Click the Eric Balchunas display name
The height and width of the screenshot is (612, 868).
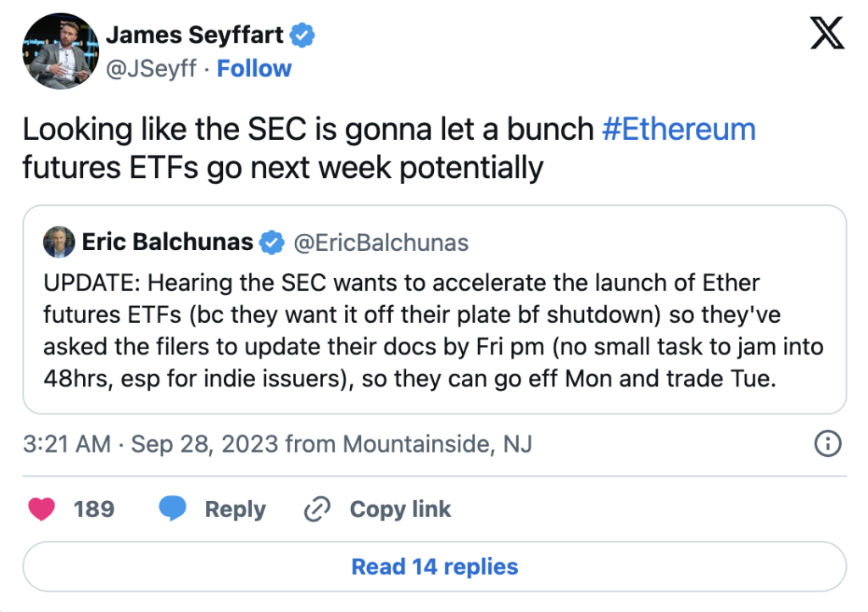coord(167,243)
